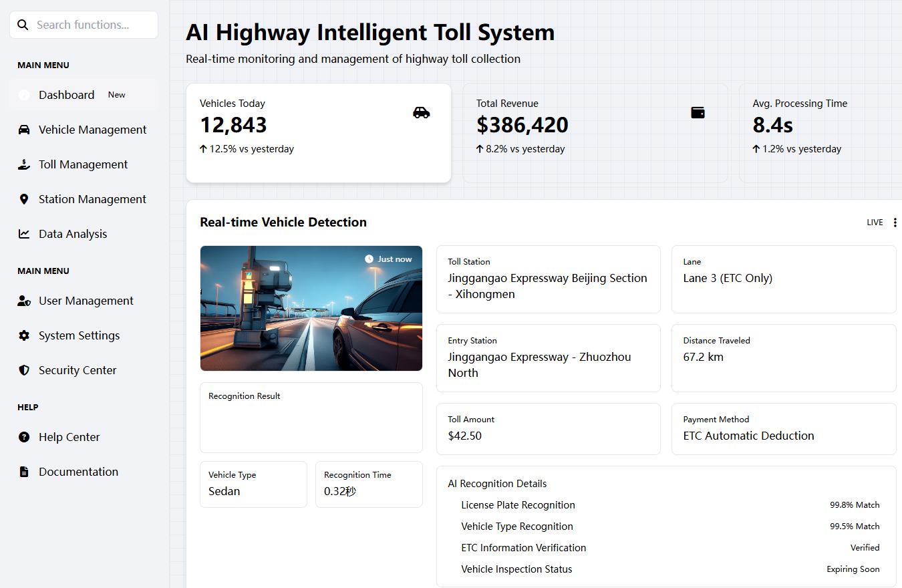Click the live vehicle detection camera image
This screenshot has width=902, height=588.
[x=311, y=308]
